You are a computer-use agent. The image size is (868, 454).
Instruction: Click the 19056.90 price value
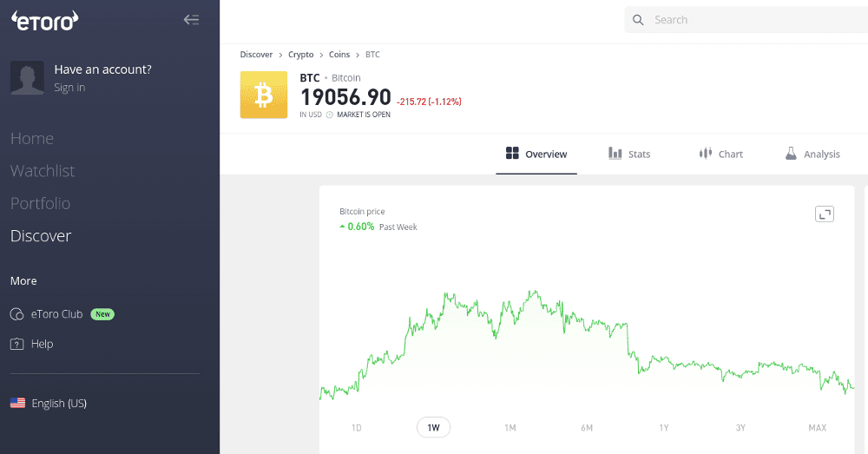pyautogui.click(x=345, y=97)
